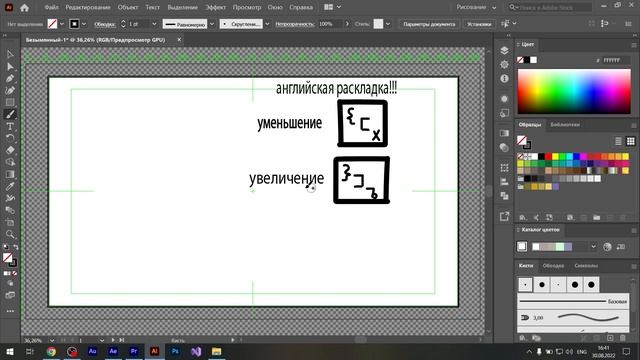This screenshot has width=640, height=360.
Task: Select the Rotate tool
Action: [x=10, y=138]
